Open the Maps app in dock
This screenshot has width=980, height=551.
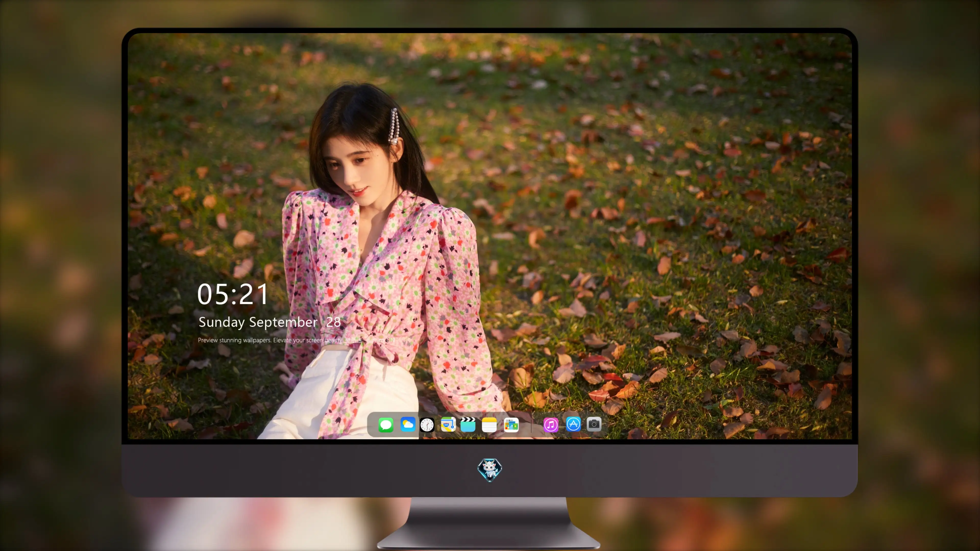click(x=448, y=424)
